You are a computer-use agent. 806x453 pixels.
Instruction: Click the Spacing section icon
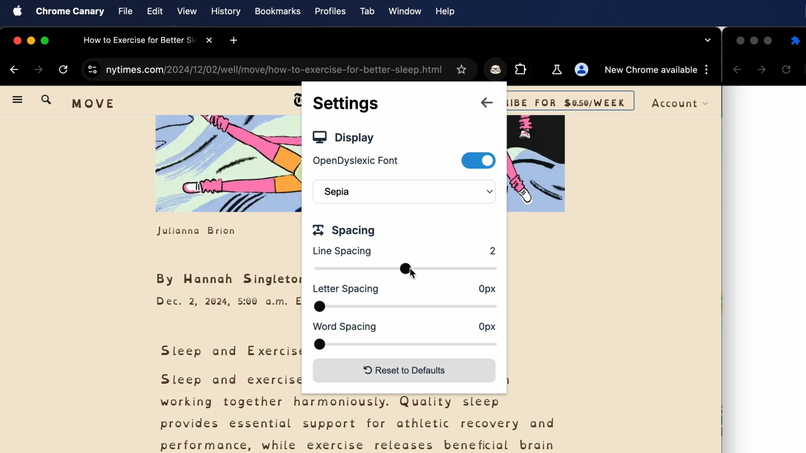[x=318, y=230]
